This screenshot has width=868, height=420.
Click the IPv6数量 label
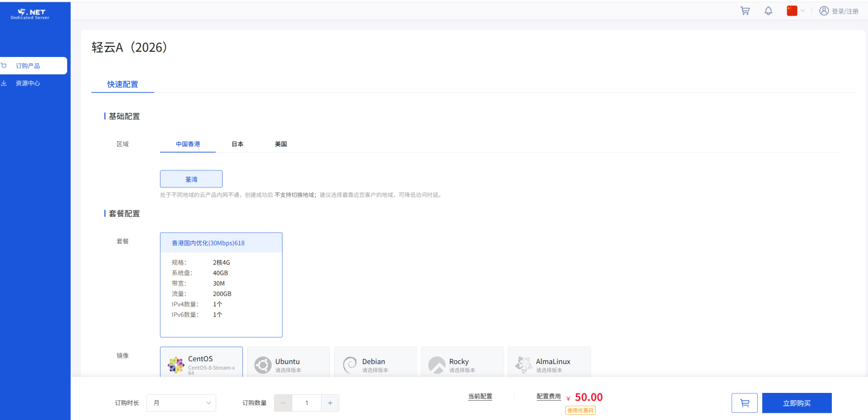[185, 314]
